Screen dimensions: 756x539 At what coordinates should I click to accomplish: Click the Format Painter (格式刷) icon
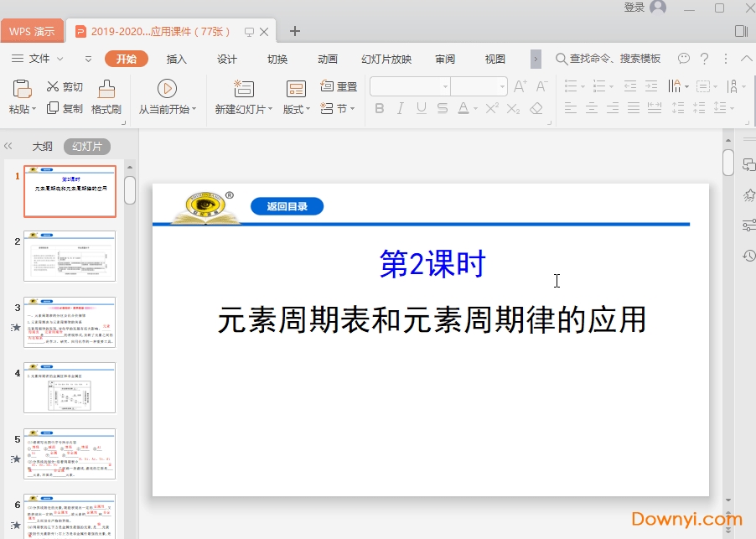[x=106, y=88]
